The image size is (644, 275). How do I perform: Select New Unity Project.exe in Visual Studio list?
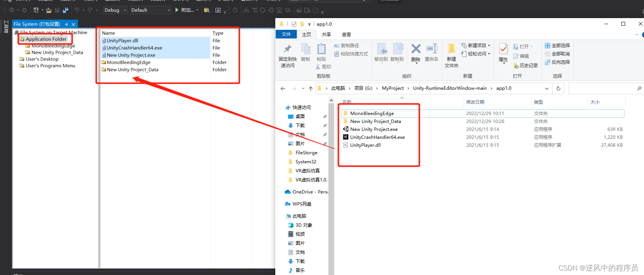(131, 55)
